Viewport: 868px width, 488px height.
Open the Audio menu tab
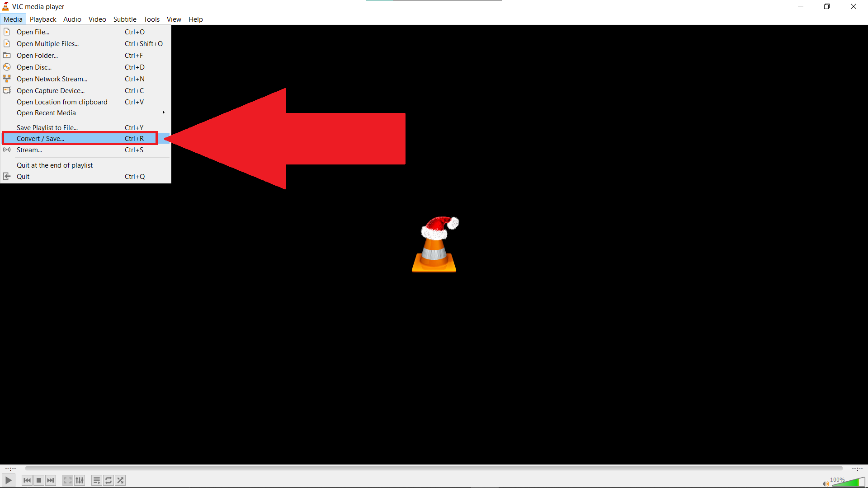pos(71,19)
